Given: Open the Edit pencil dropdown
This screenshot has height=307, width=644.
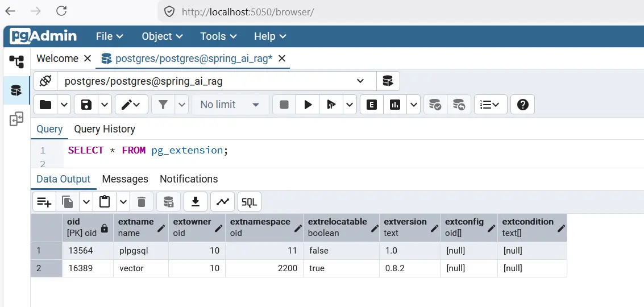Looking at the screenshot, I should click(131, 105).
